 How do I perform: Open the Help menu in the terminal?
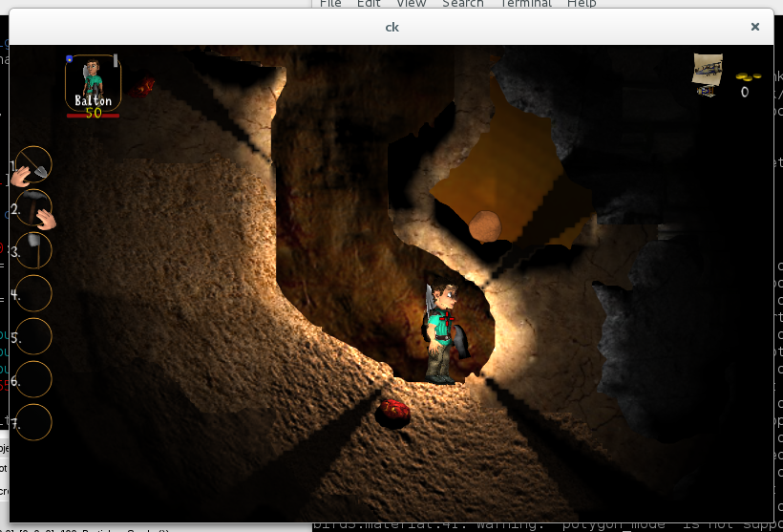(x=582, y=4)
